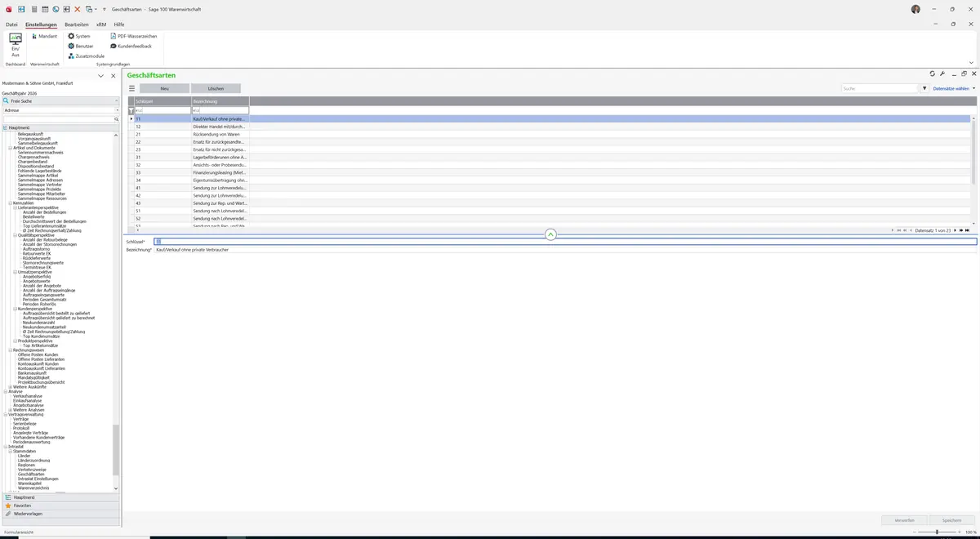Toggle Dashboard Ein/Aus monitor icon
The width and height of the screenshot is (980, 539).
tap(15, 39)
